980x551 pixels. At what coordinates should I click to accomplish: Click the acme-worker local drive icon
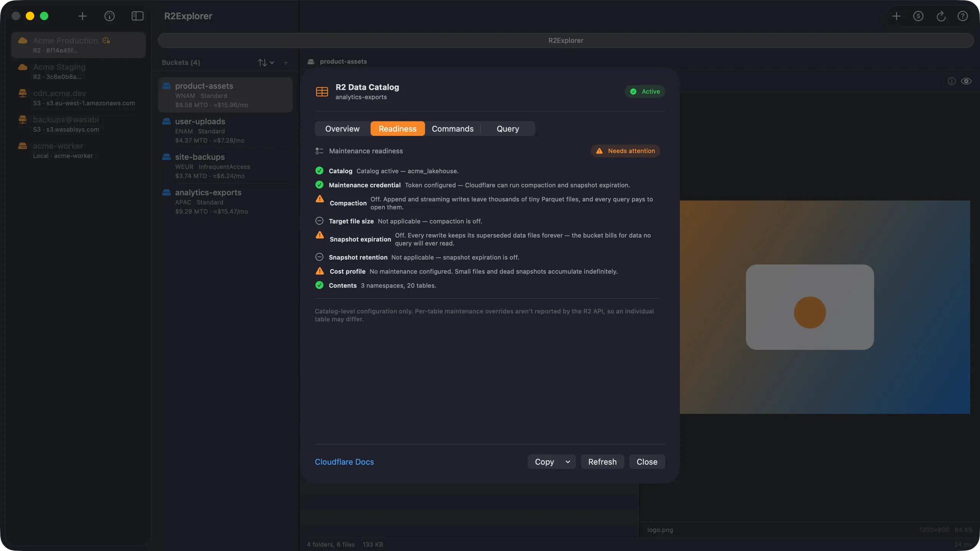(x=23, y=146)
